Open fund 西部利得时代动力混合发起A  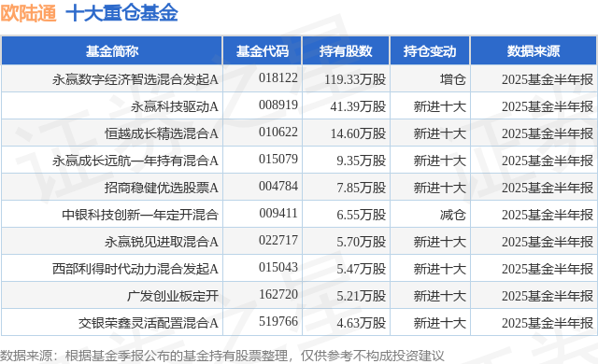pyautogui.click(x=135, y=269)
